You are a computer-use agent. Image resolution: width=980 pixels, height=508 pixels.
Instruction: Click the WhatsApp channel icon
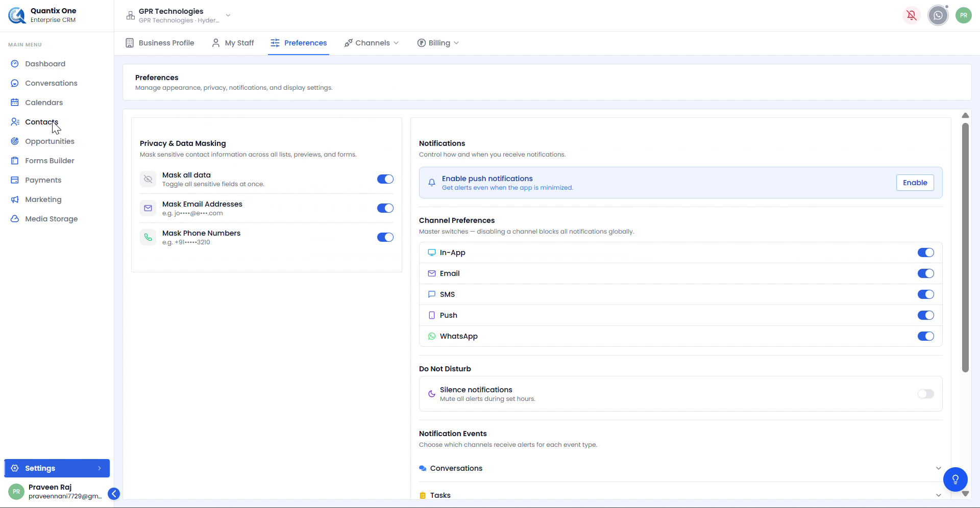pos(432,336)
